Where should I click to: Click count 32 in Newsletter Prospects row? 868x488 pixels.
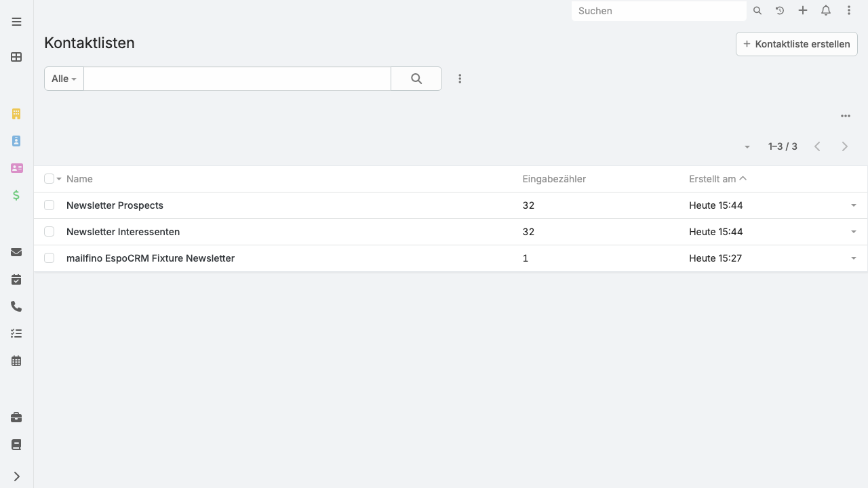(528, 205)
